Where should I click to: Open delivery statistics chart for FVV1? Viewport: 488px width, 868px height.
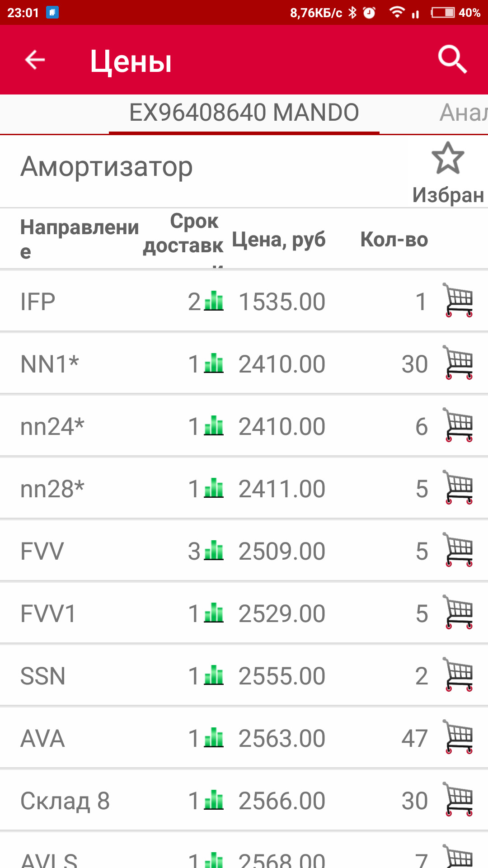coord(214,613)
